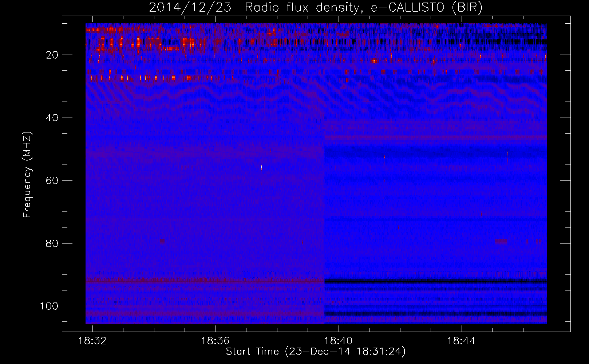Click the 'Frequency (MHZ)' axis label
Screen dimensions: 589x364
27,174
